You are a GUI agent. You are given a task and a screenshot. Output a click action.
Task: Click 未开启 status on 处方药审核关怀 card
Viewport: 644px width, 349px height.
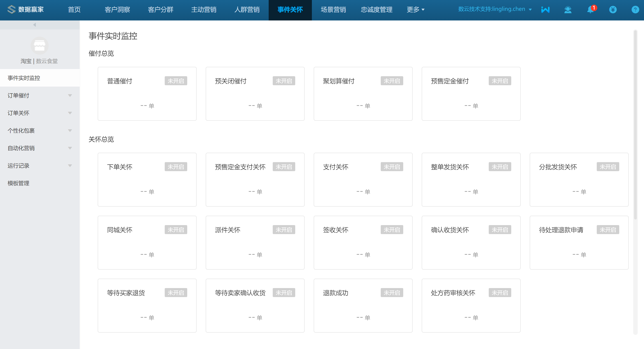pos(500,293)
